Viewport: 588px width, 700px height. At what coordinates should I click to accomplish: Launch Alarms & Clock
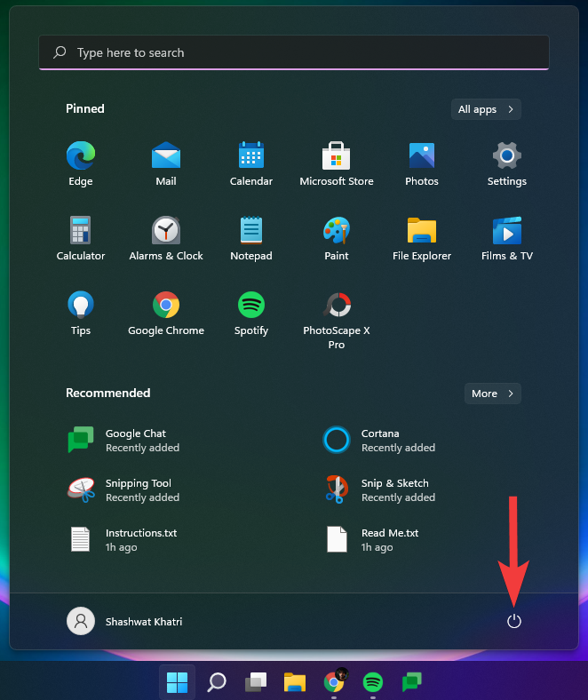pyautogui.click(x=166, y=238)
